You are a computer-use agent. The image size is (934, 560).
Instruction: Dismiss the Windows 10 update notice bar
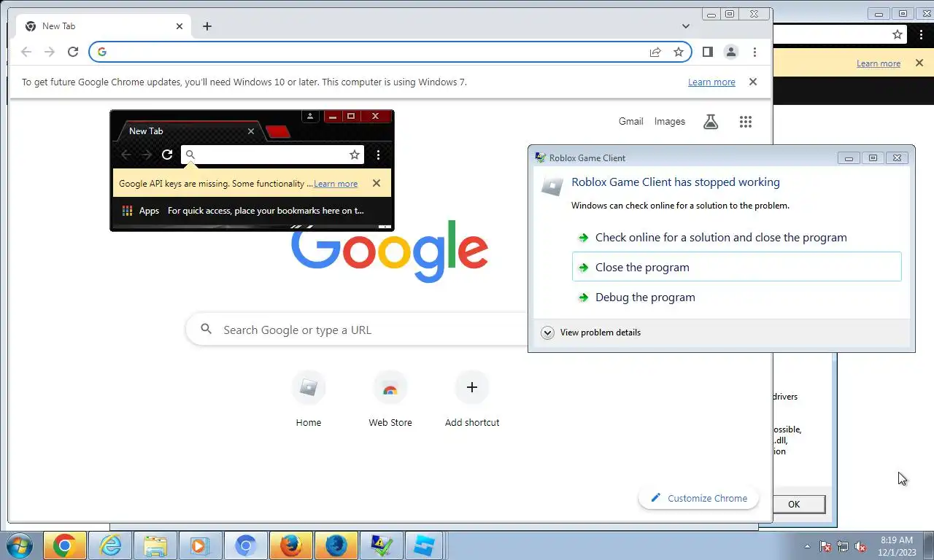753,82
